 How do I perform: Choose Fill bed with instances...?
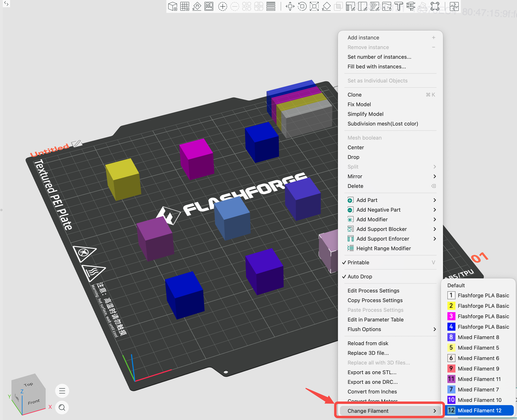tap(390, 67)
